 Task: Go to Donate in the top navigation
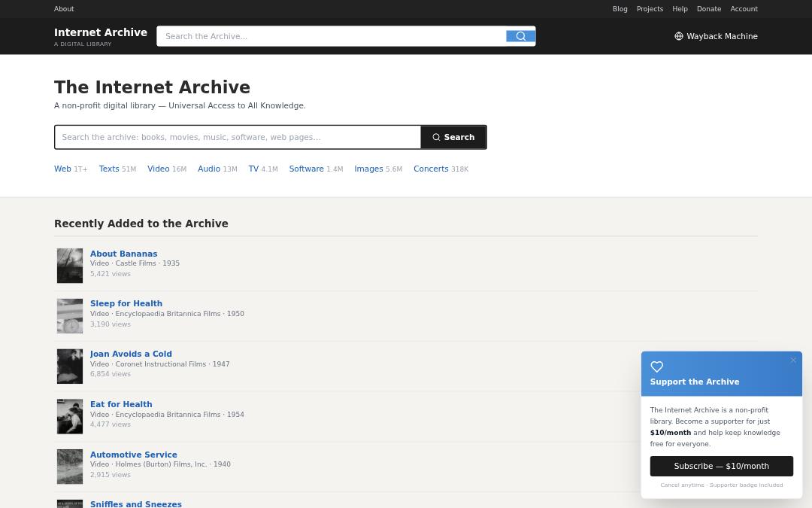point(709,9)
